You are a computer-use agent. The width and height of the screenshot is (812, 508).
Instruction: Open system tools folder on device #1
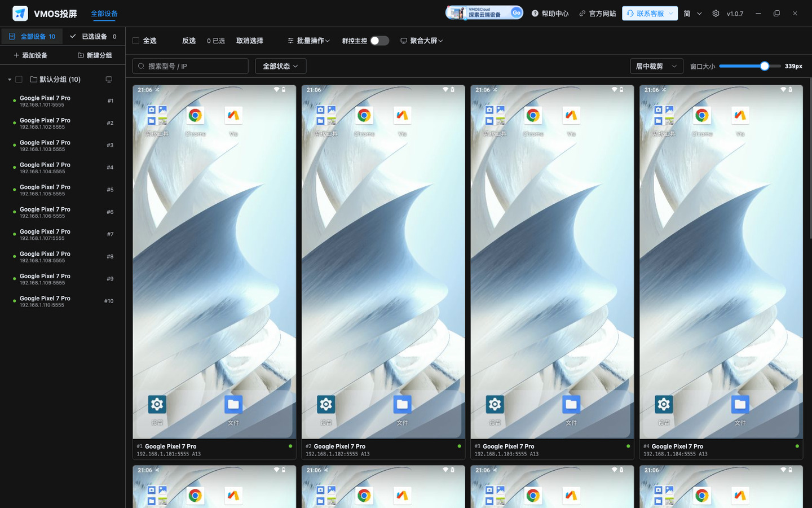(157, 116)
